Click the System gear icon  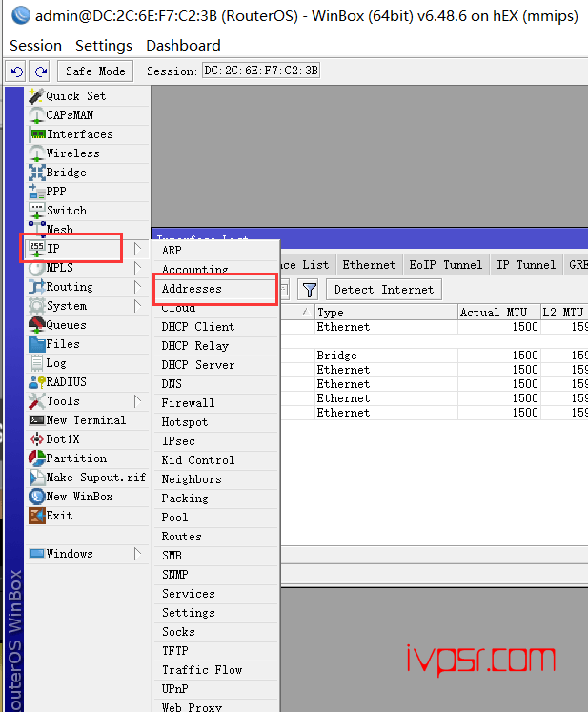coord(36,306)
